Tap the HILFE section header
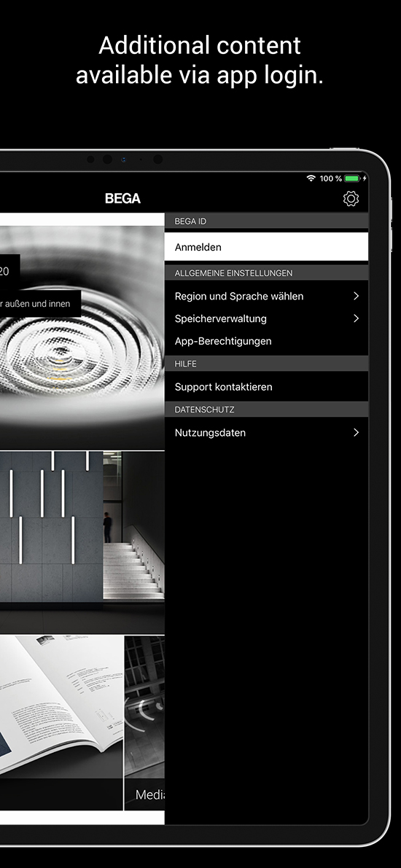The image size is (401, 868). coord(266,364)
